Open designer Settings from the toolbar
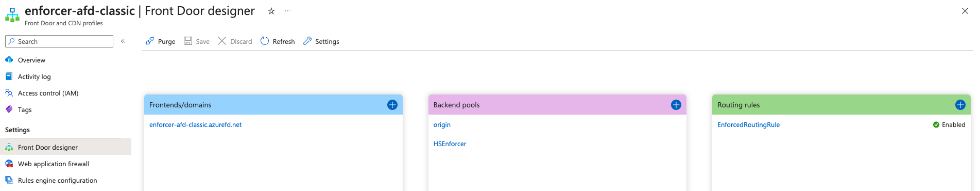The width and height of the screenshot is (980, 191). click(321, 41)
